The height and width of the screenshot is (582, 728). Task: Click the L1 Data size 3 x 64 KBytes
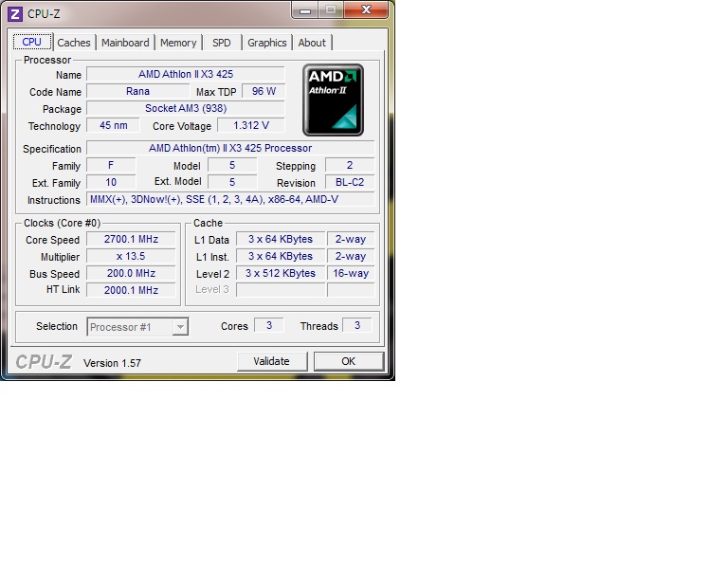pos(281,240)
